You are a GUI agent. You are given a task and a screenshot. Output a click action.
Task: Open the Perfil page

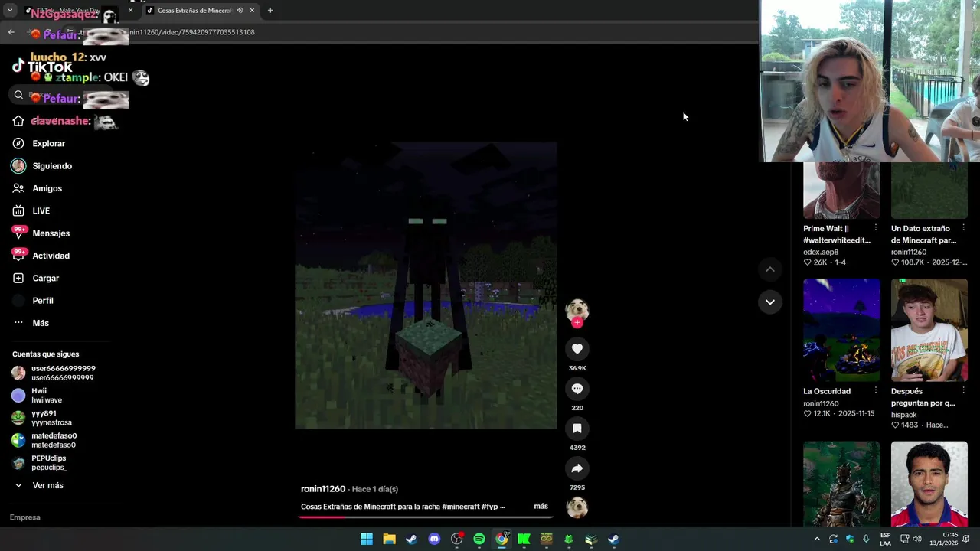tap(42, 301)
